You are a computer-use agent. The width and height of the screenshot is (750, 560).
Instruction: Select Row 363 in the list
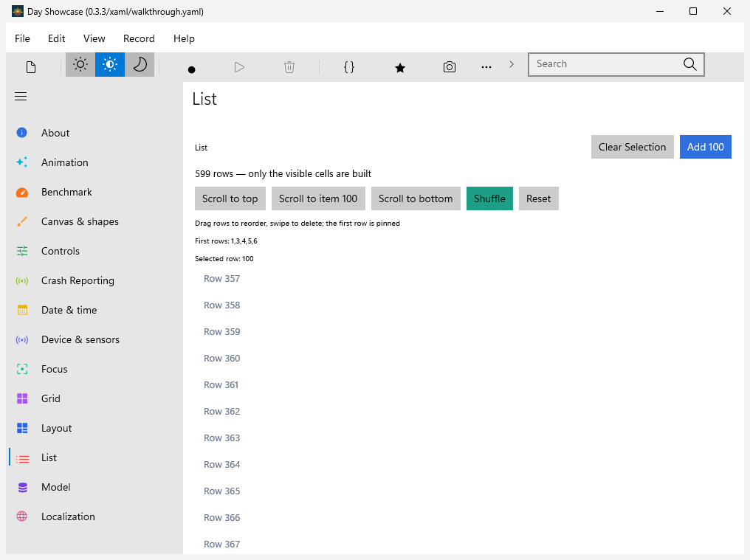click(x=464, y=438)
